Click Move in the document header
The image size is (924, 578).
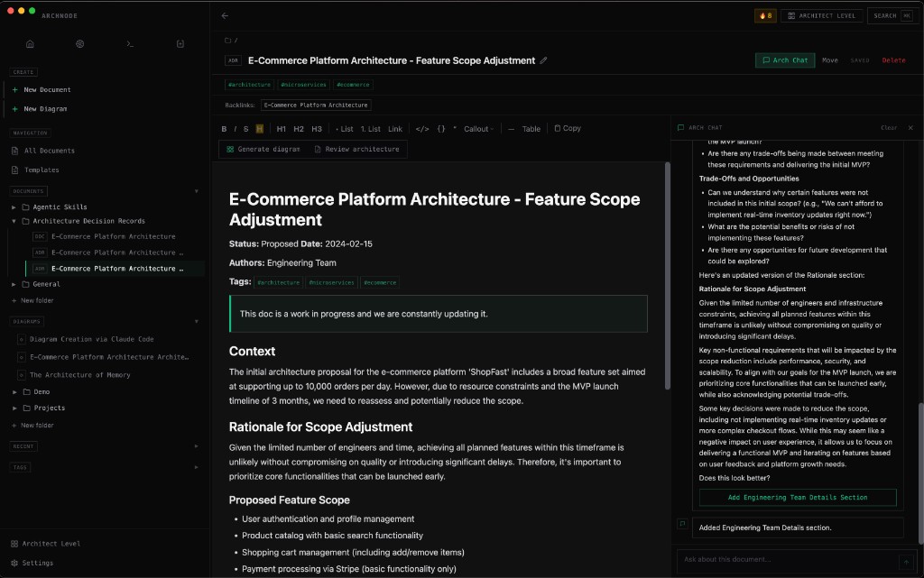[830, 60]
